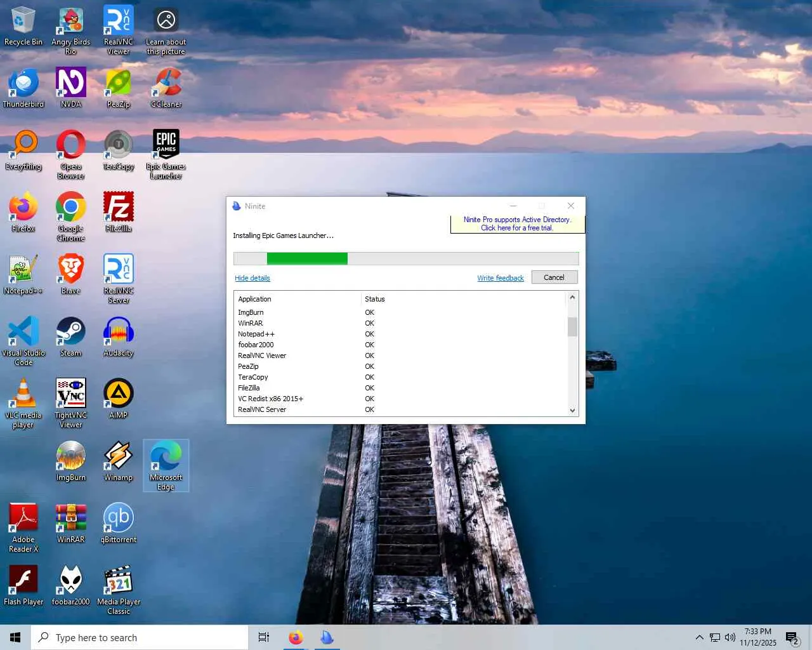Select the Epic Games Launcher desktop icon
This screenshot has height=650, width=812.
[166, 155]
